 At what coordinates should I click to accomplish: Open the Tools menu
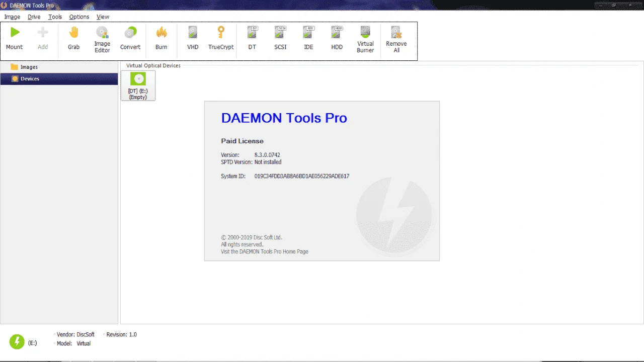pyautogui.click(x=55, y=17)
